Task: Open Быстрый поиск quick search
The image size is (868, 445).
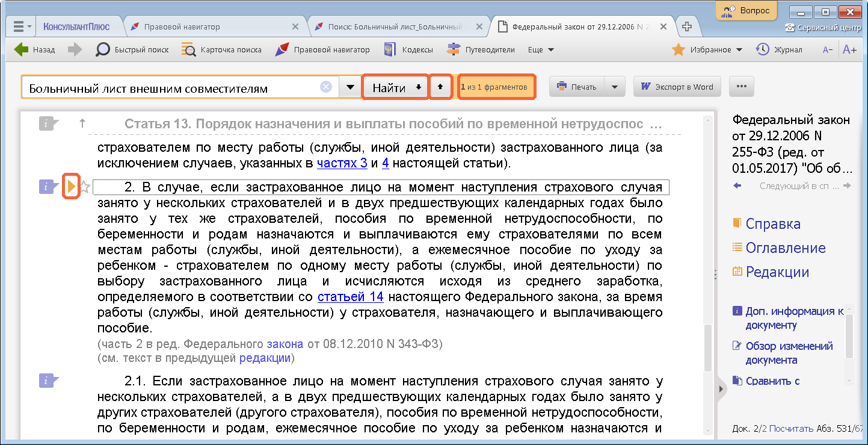Action: click(x=132, y=50)
